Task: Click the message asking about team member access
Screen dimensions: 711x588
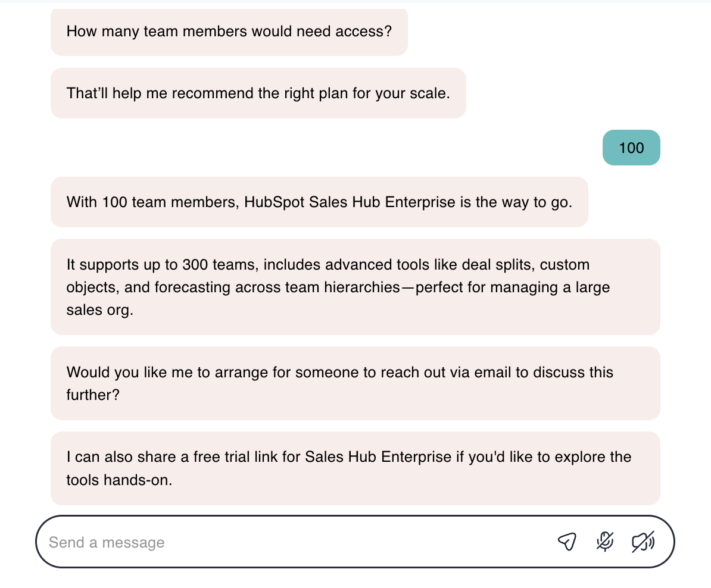Action: (x=229, y=31)
